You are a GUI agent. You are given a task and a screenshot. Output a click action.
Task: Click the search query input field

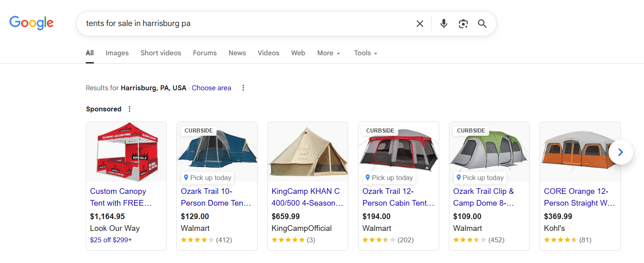244,24
